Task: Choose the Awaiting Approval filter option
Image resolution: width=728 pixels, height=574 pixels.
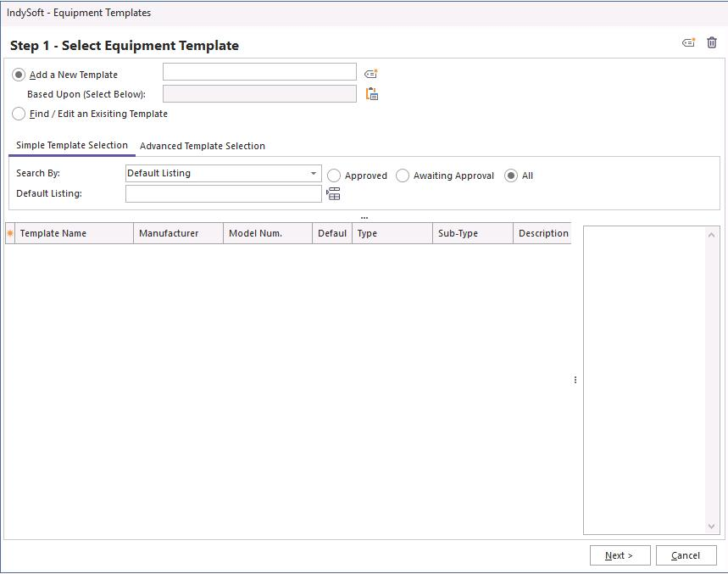Action: (x=403, y=176)
